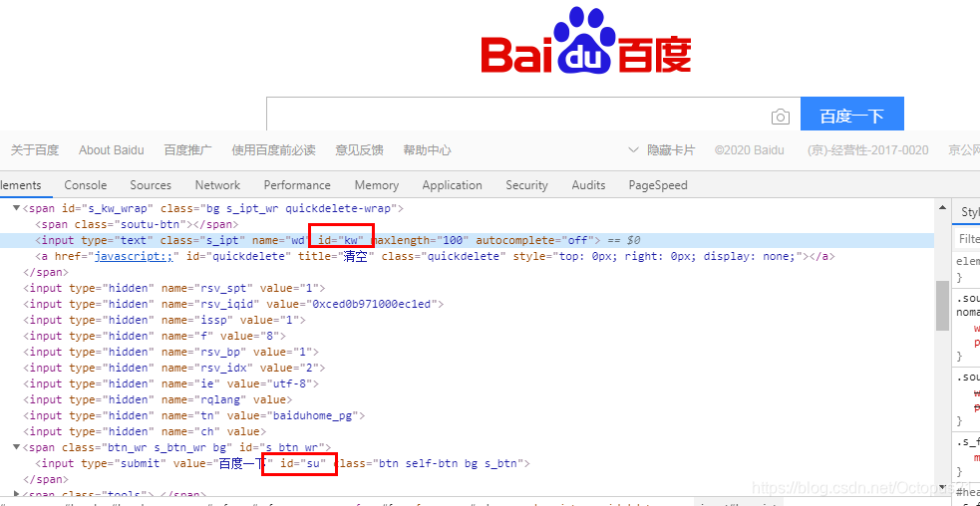Expand the span class tools node

[17, 495]
